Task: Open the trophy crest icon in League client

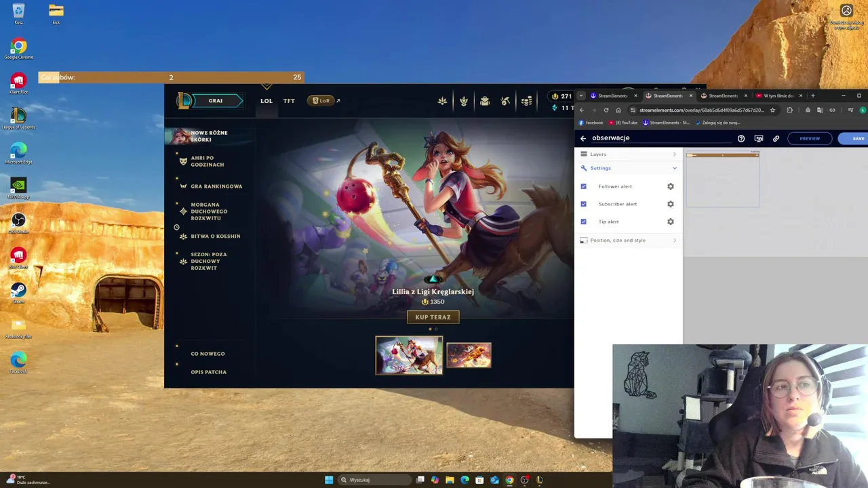Action: [x=464, y=101]
